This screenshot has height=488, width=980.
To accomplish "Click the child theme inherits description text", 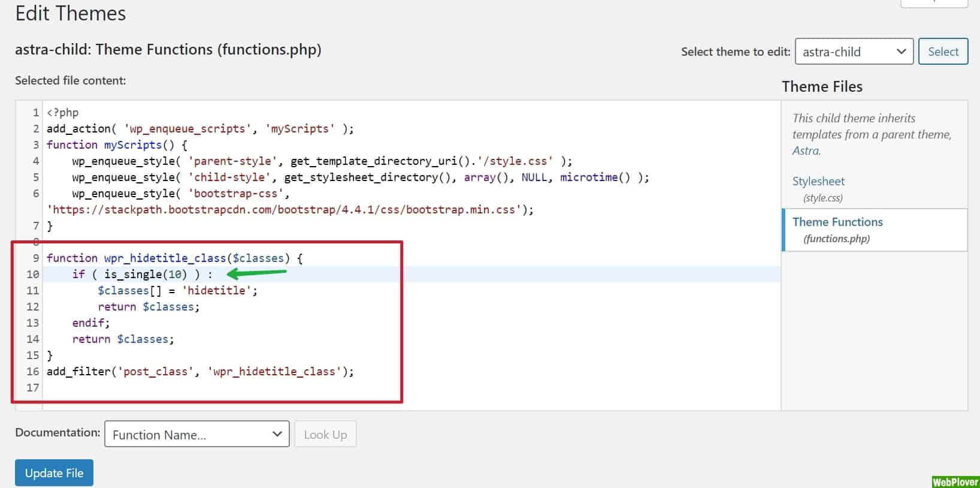I will 872,134.
